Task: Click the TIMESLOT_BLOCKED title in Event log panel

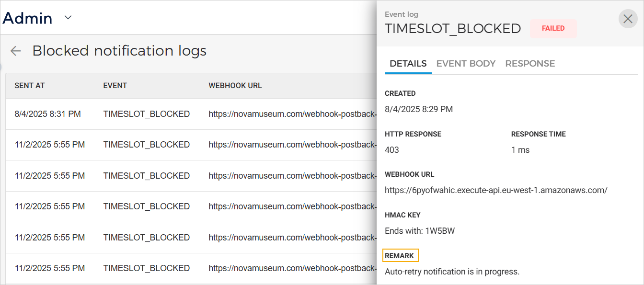Action: point(453,29)
